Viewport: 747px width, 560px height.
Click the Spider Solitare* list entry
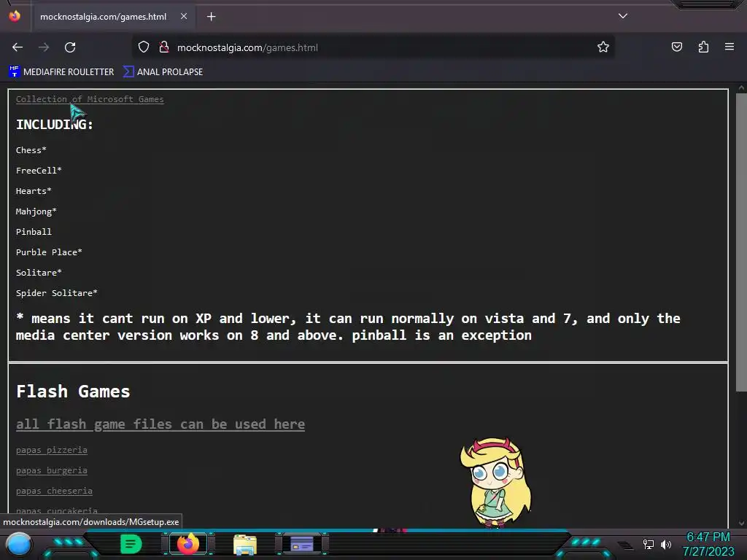[57, 293]
